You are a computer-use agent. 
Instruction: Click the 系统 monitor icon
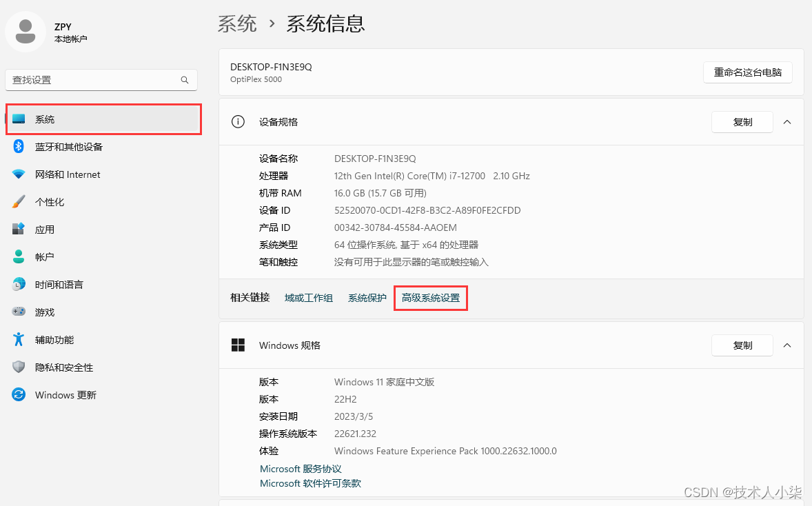click(19, 119)
